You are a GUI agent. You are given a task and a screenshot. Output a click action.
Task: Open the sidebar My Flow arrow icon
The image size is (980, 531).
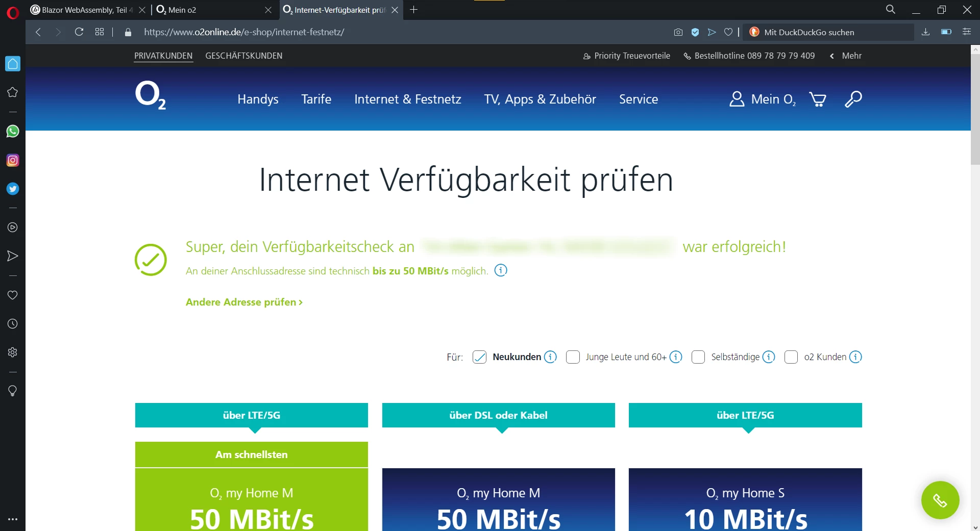13,256
